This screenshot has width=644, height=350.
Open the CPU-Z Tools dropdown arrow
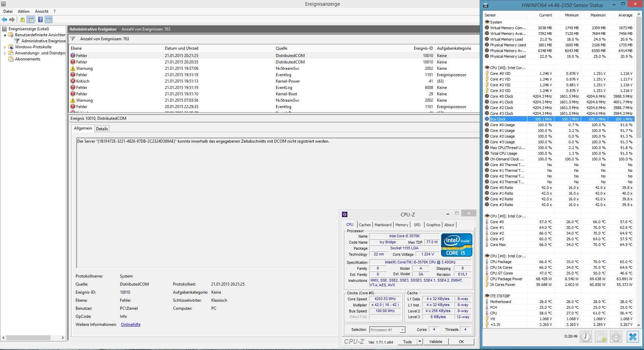(419, 342)
